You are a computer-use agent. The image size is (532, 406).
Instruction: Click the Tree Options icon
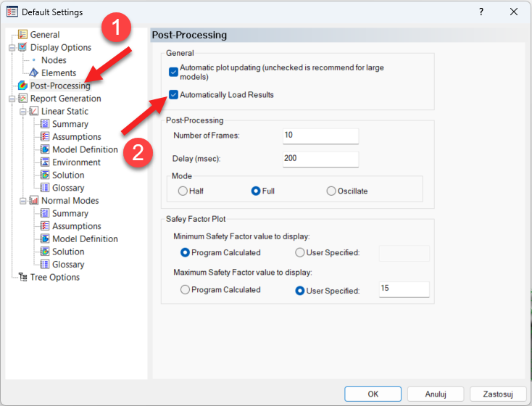click(22, 278)
